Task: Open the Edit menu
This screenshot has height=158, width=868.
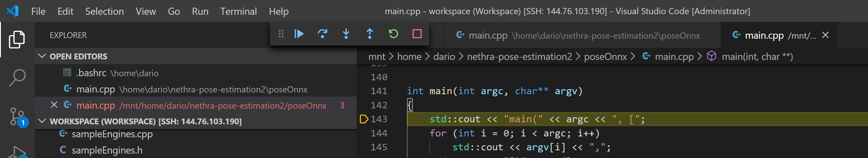Action: tap(65, 12)
